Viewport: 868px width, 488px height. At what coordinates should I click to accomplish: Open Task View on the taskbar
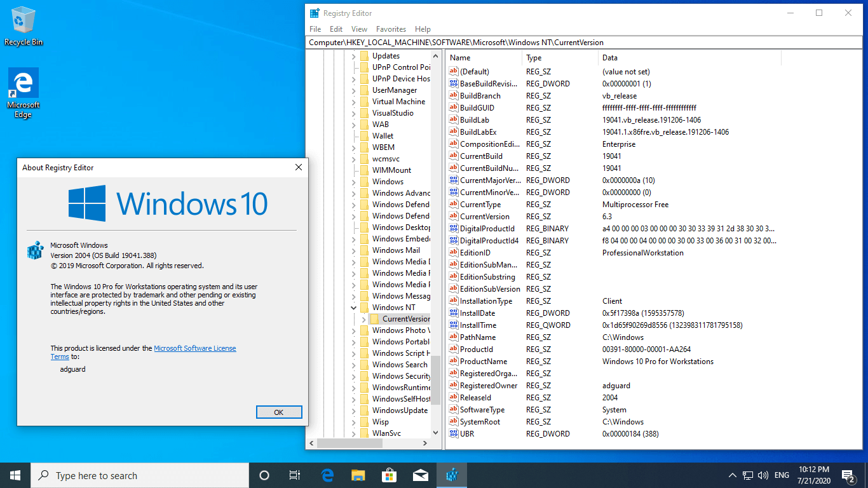click(x=295, y=475)
